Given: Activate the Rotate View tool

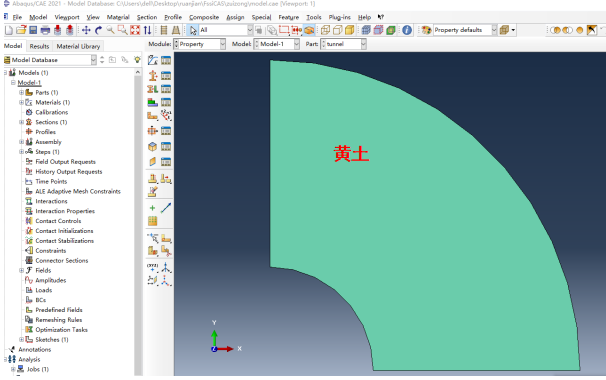Looking at the screenshot, I should click(x=99, y=30).
